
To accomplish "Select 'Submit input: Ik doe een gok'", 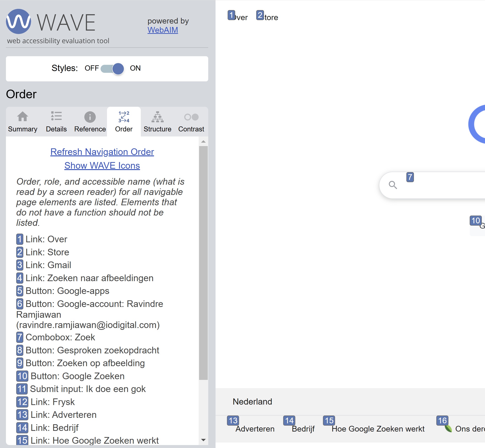I will coord(81,389).
